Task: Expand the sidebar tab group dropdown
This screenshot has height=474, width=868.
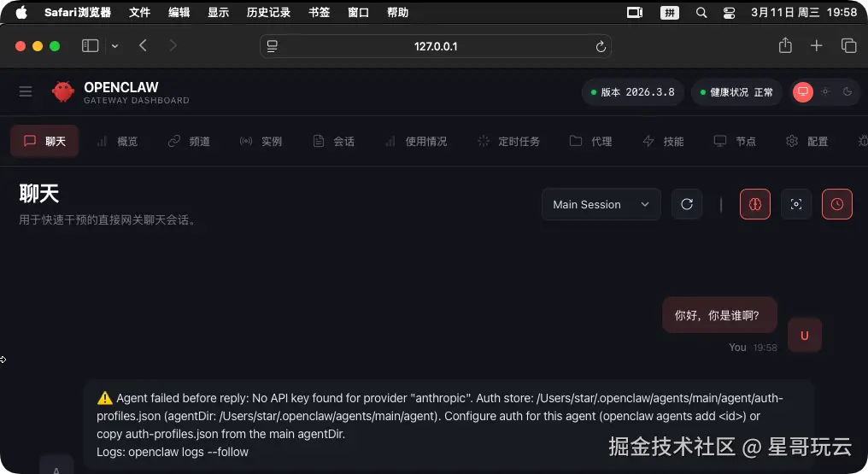Action: 114,46
